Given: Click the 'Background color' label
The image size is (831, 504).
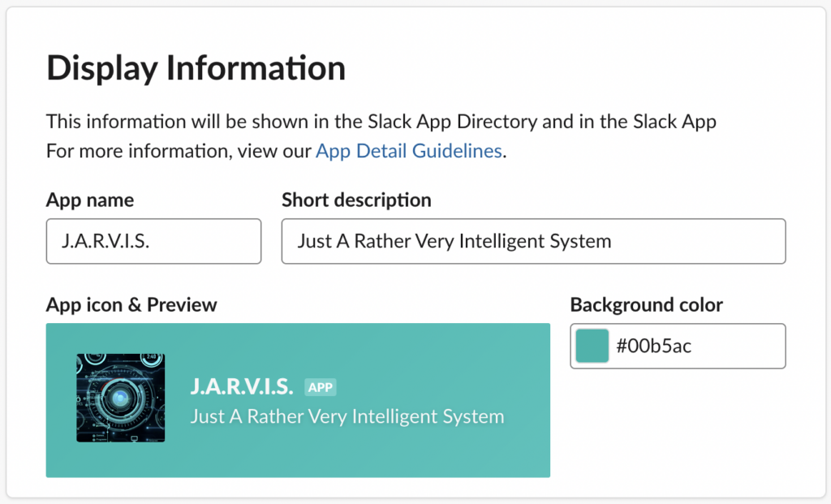Looking at the screenshot, I should click(647, 304).
